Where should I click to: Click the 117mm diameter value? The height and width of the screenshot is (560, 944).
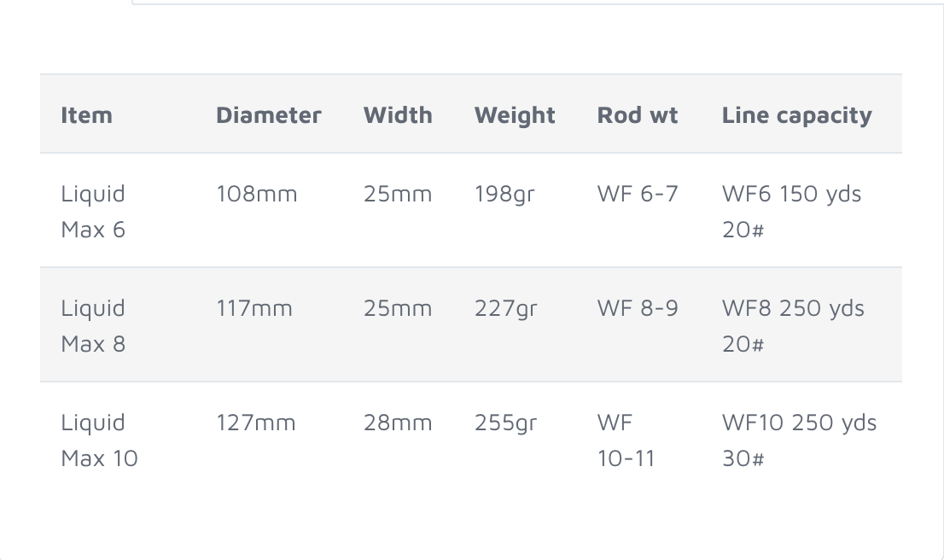(254, 308)
